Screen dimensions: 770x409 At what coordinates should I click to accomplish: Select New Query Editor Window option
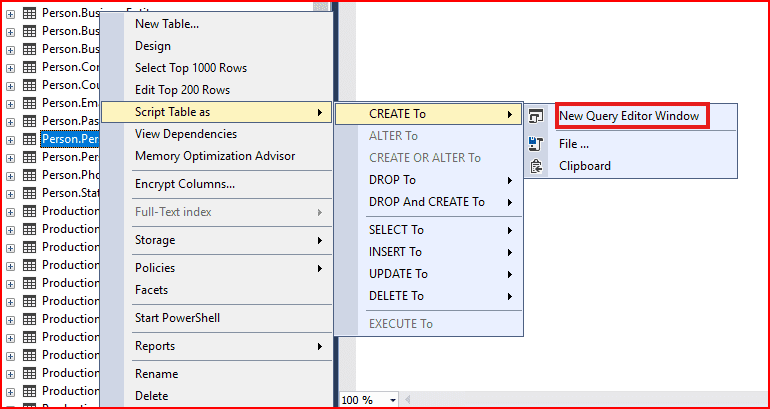coord(629,116)
